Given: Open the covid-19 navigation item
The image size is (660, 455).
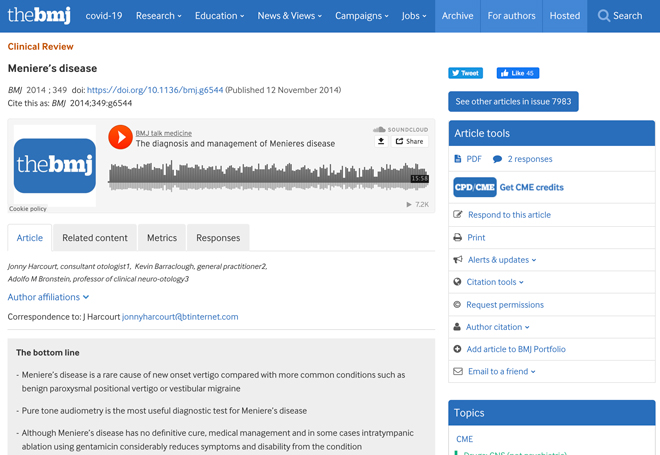Looking at the screenshot, I should tap(104, 16).
